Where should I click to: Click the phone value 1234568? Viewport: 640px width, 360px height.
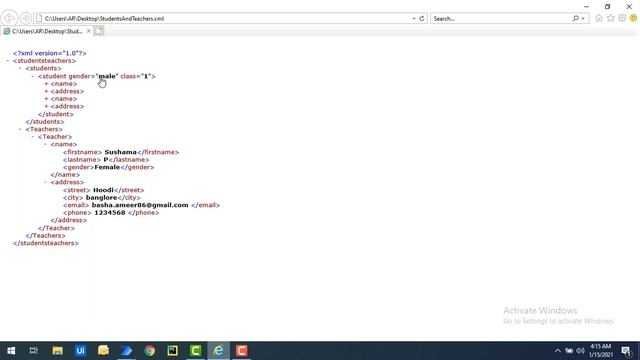[x=109, y=213]
